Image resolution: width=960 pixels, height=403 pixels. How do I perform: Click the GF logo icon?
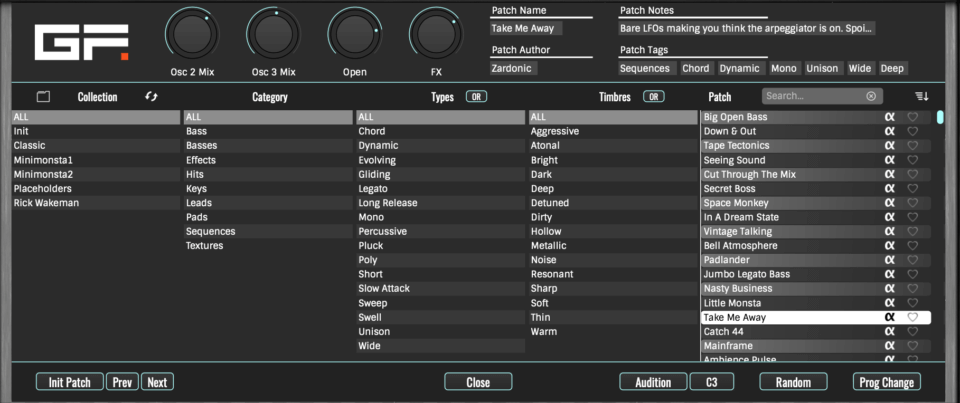click(81, 42)
